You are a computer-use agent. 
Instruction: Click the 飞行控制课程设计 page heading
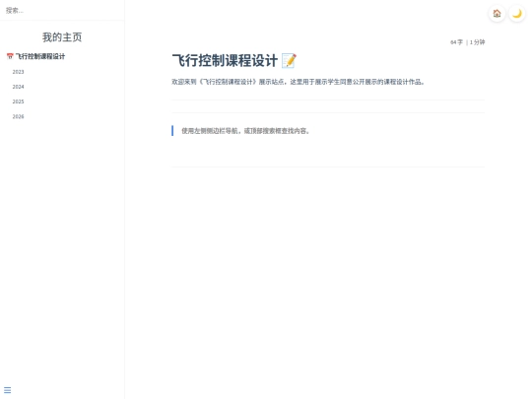[x=225, y=61]
